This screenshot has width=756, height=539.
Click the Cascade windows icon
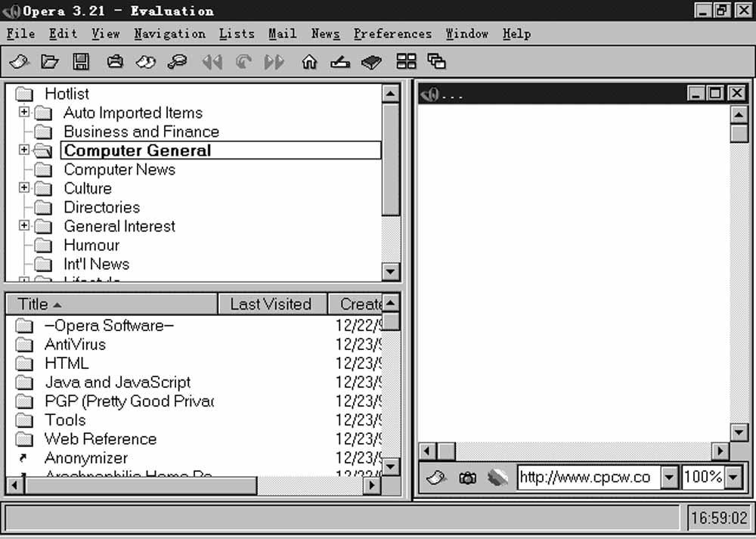point(436,61)
